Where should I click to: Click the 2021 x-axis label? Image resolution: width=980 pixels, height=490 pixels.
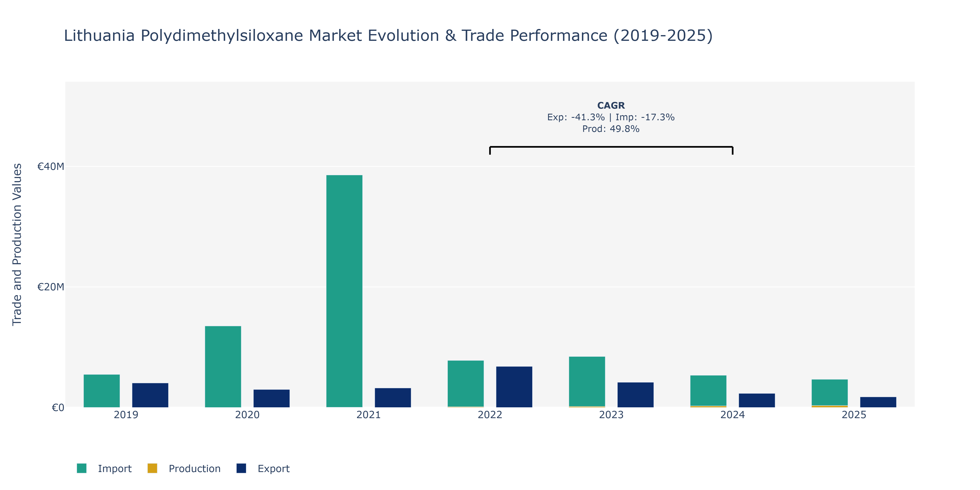[369, 415]
